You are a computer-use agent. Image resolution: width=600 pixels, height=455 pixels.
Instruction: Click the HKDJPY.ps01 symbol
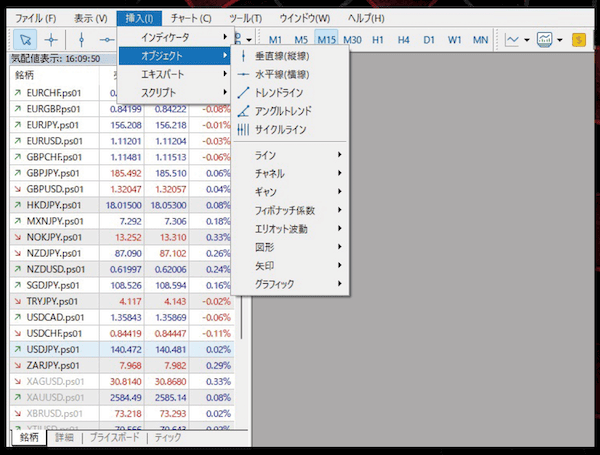coord(54,205)
